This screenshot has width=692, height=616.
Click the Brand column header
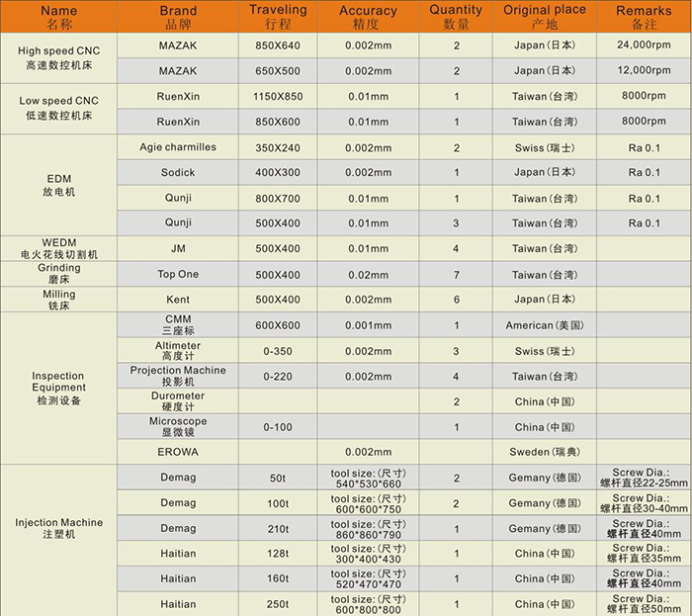tap(178, 17)
